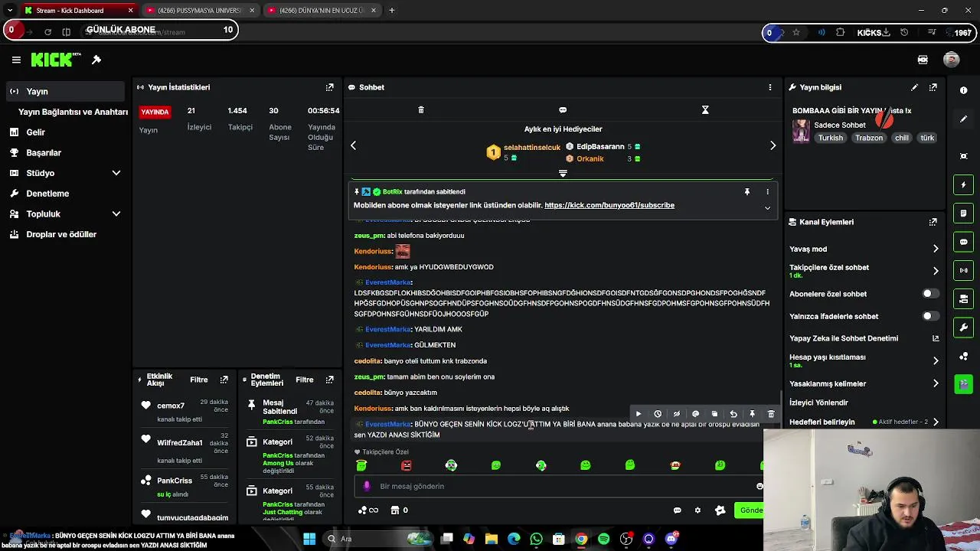Screen dimensions: 980x551
Task: Reply to message with arrow icon
Action: (x=733, y=414)
